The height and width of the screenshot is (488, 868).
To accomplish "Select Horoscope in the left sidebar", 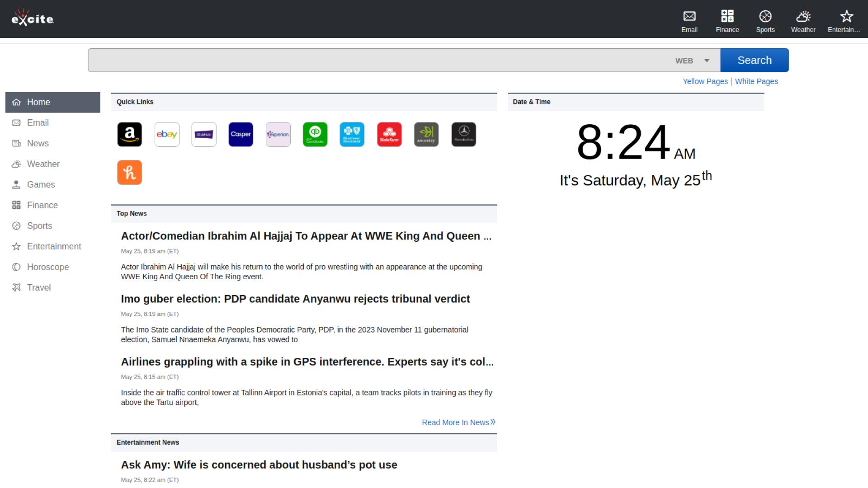I will coord(48,267).
